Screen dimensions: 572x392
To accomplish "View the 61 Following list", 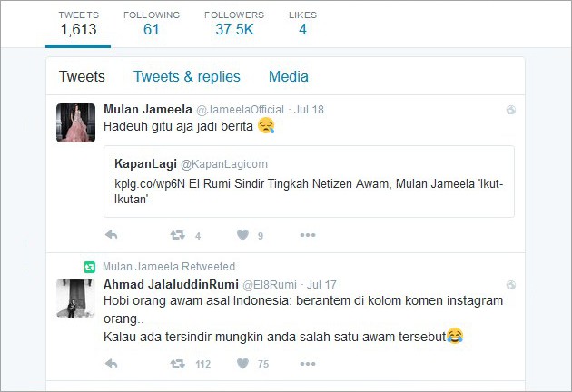I will [x=152, y=24].
